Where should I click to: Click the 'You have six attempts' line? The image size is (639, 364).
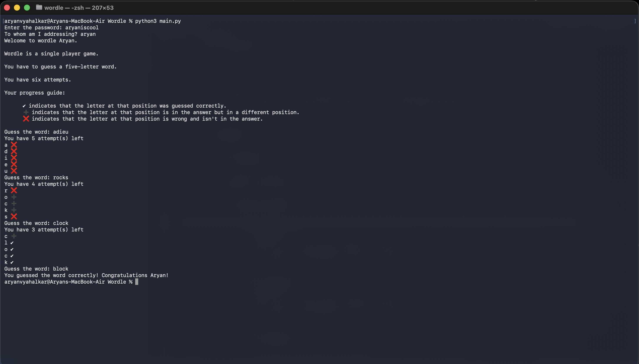[37, 80]
